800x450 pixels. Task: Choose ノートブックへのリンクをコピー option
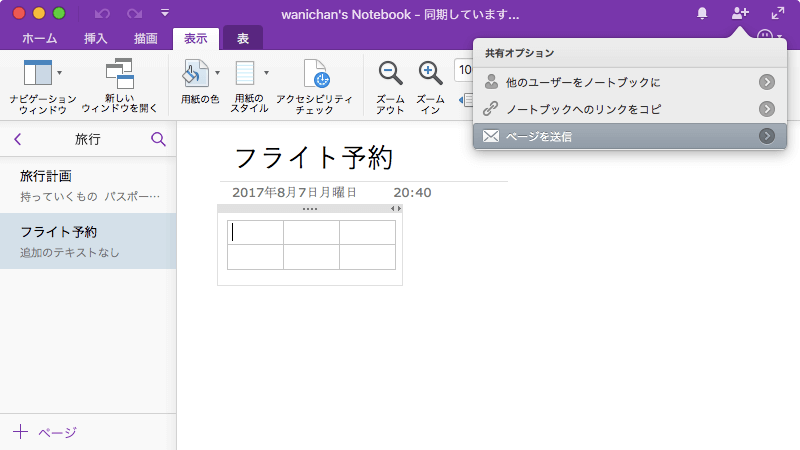[630, 109]
